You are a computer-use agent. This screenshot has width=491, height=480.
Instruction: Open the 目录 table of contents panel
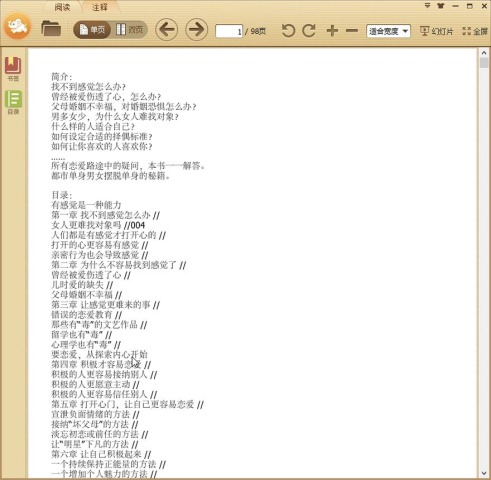pos(13,102)
